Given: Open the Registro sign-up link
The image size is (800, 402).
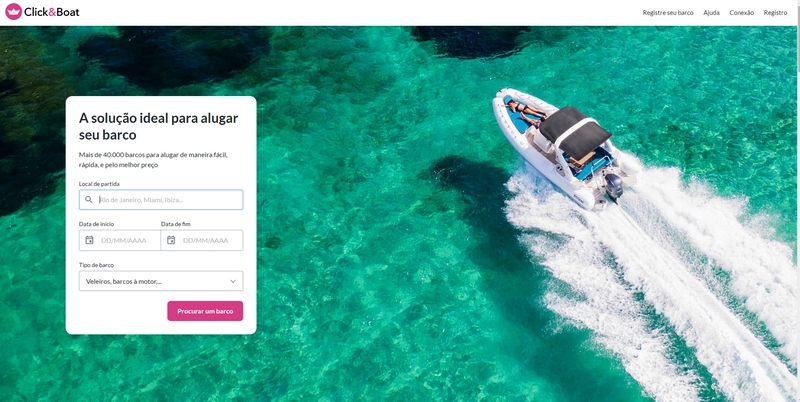Looking at the screenshot, I should pos(775,13).
